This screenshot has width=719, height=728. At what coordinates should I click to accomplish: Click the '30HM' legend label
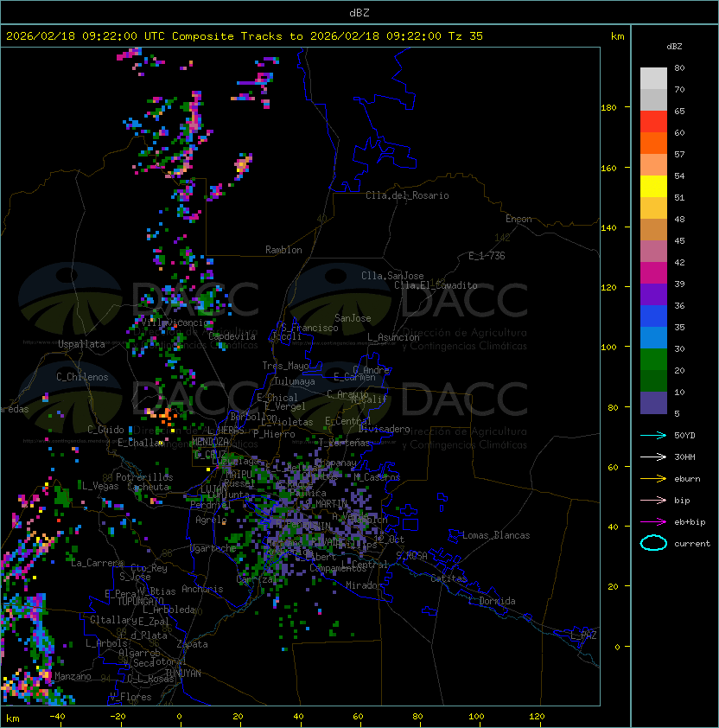pyautogui.click(x=684, y=457)
